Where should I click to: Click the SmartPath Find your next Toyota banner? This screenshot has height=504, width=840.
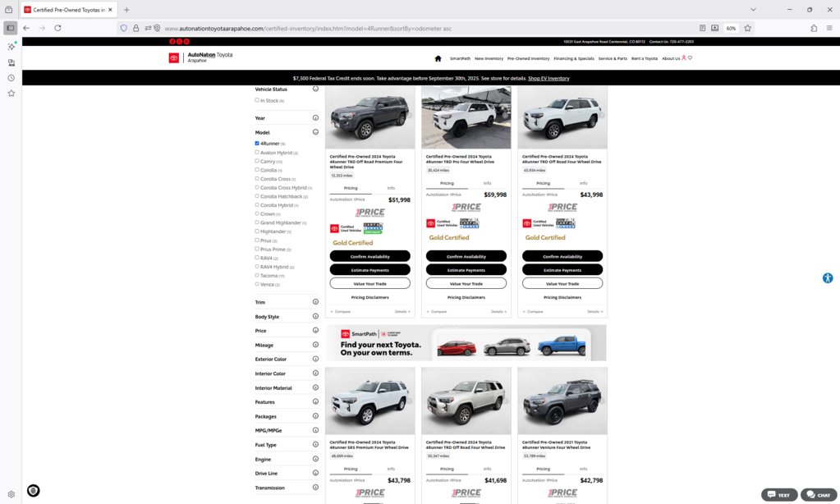(466, 343)
